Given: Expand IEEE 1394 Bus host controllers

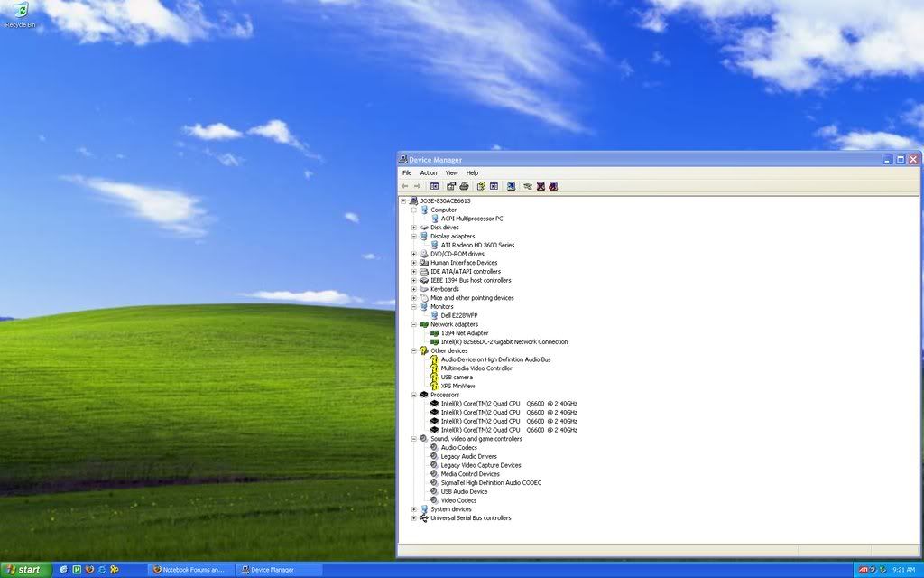Looking at the screenshot, I should click(413, 281).
